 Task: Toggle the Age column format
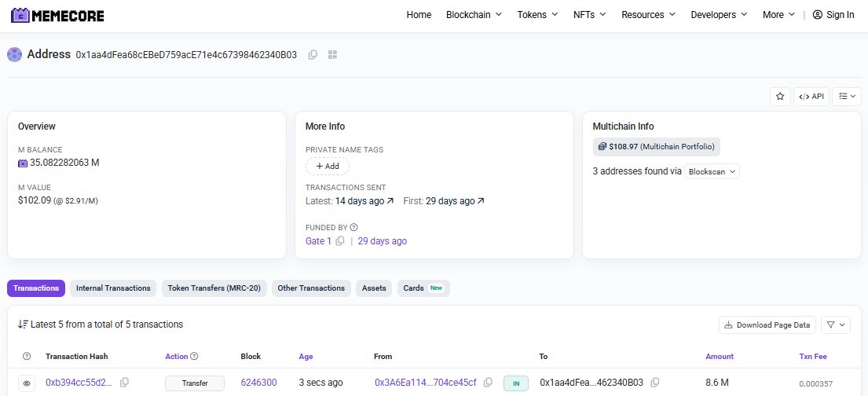tap(306, 357)
